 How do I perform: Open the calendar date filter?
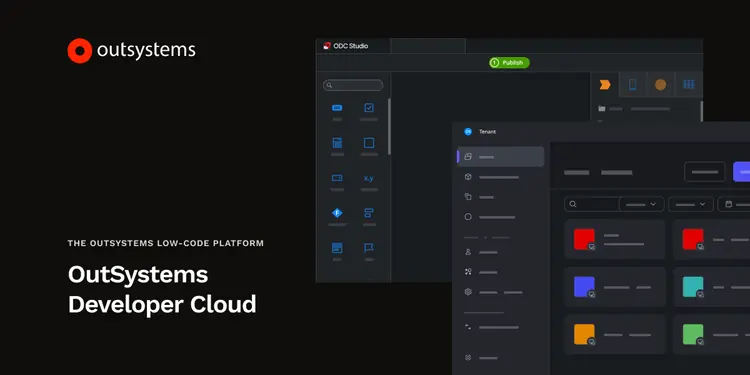point(734,204)
